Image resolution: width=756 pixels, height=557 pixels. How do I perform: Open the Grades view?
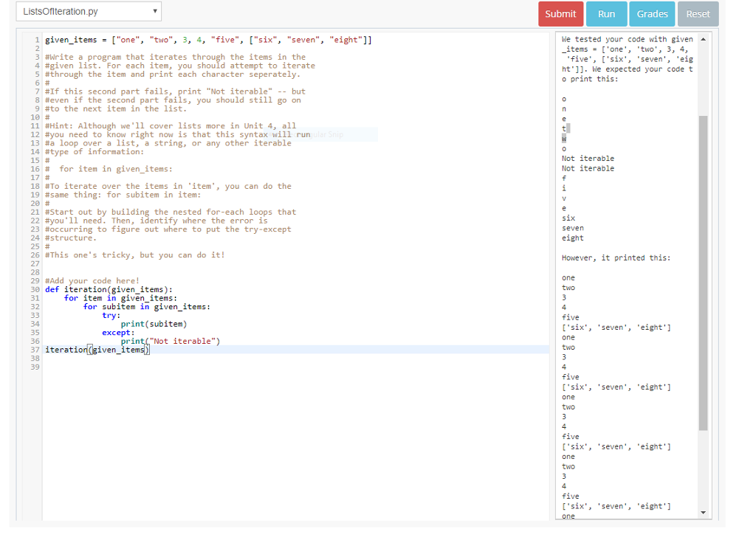coord(652,14)
